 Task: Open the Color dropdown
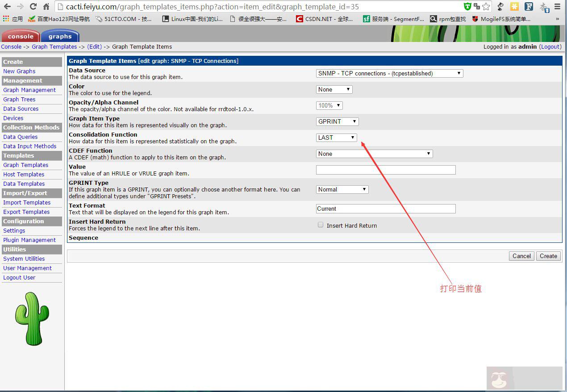(334, 89)
